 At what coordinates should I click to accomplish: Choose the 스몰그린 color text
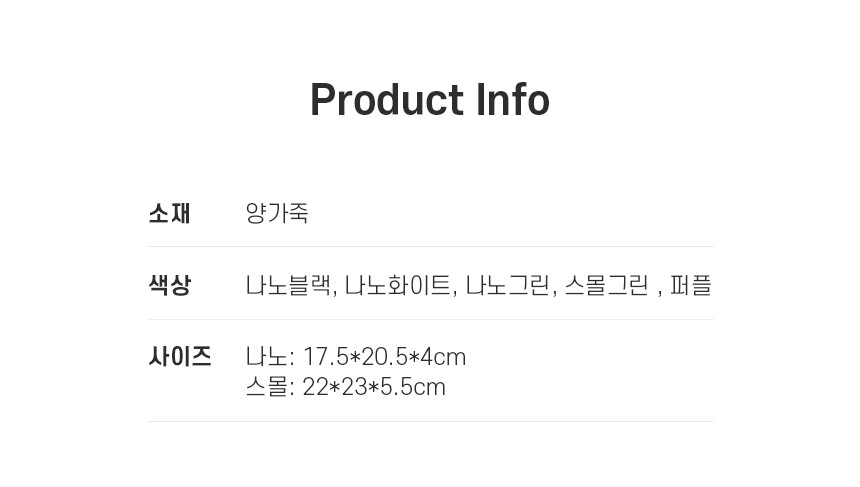pos(606,285)
